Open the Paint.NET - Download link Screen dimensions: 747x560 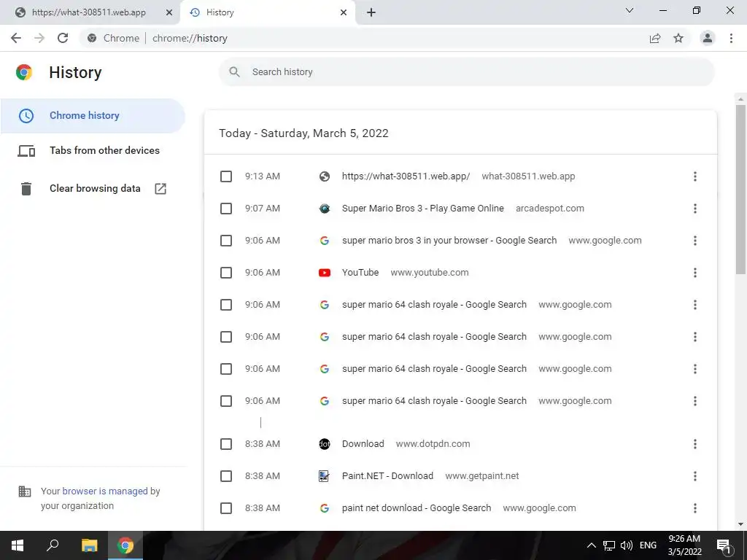click(387, 475)
